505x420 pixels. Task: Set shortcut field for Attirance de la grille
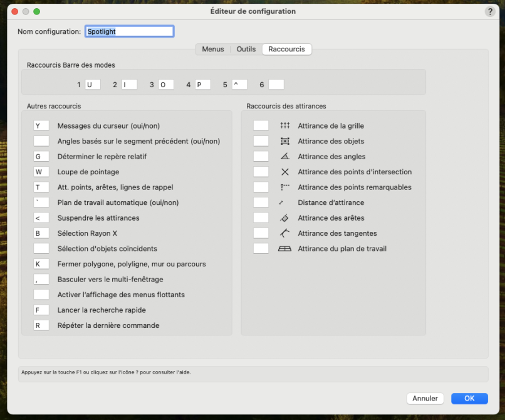tap(261, 126)
